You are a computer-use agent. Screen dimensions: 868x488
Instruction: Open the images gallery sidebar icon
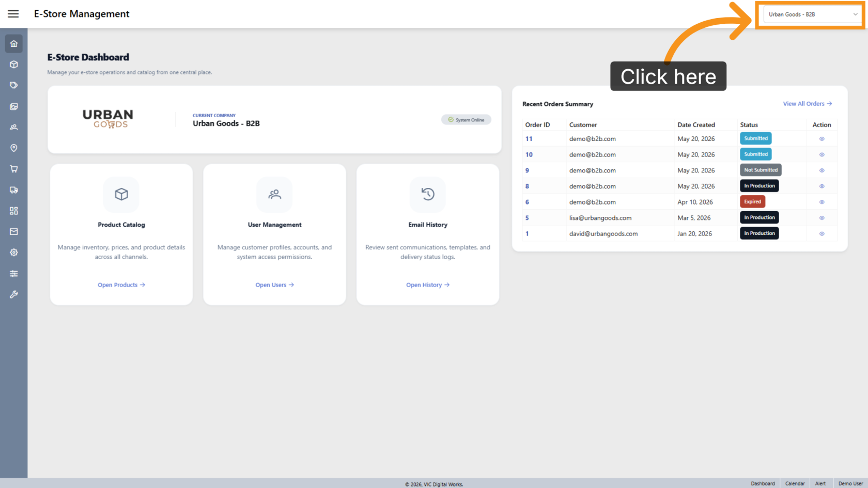click(14, 106)
